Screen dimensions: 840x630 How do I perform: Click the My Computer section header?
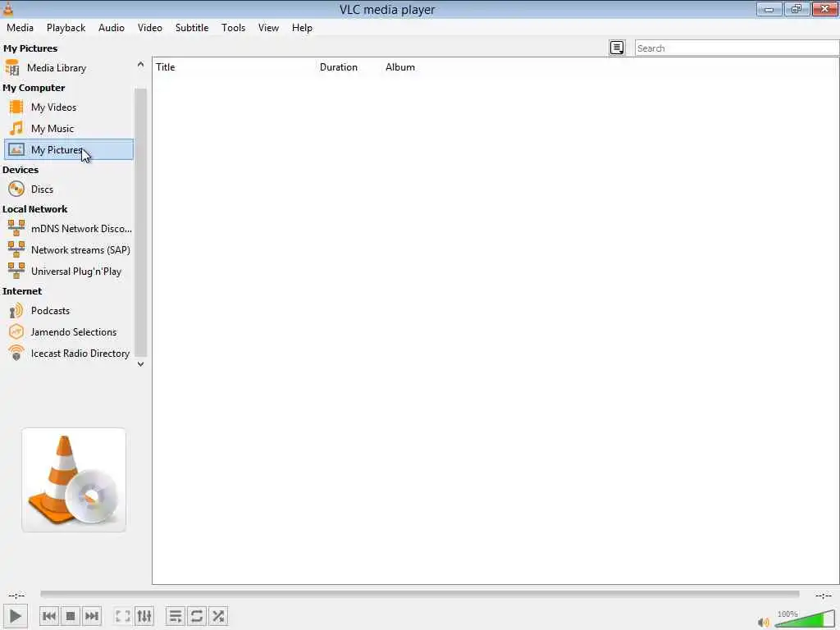click(34, 88)
